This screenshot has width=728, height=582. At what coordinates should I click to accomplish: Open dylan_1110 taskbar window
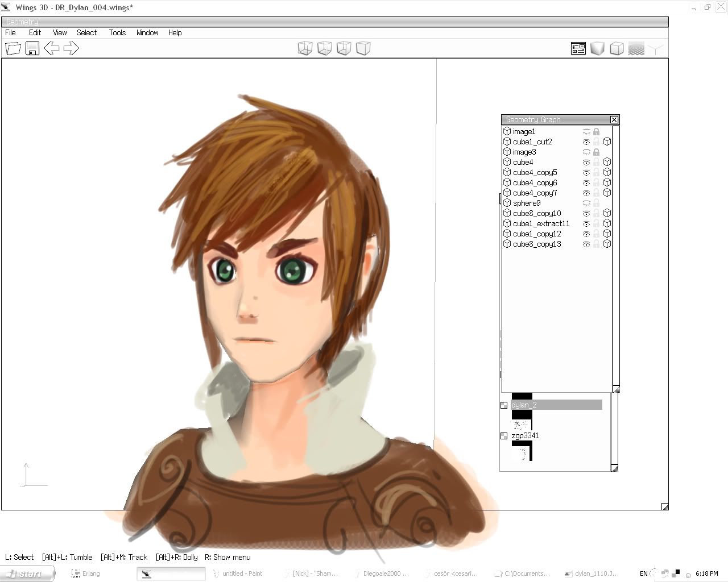[x=592, y=573]
